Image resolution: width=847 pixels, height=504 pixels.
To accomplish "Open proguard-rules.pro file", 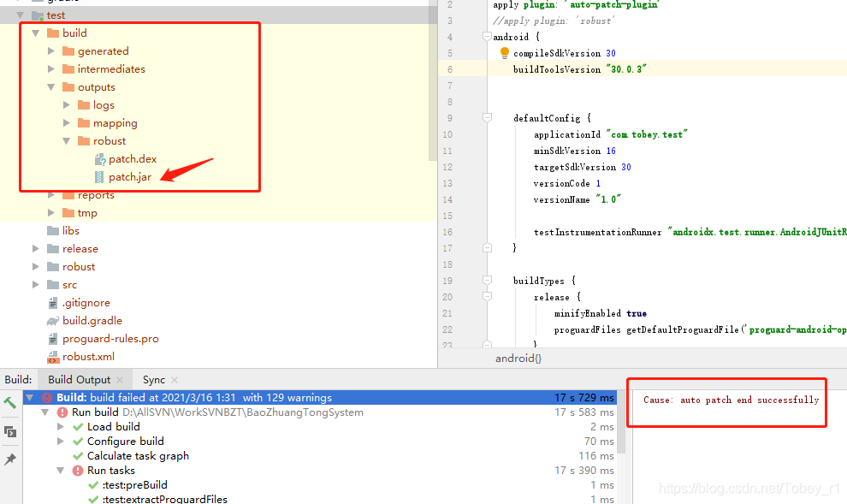I will 110,339.
